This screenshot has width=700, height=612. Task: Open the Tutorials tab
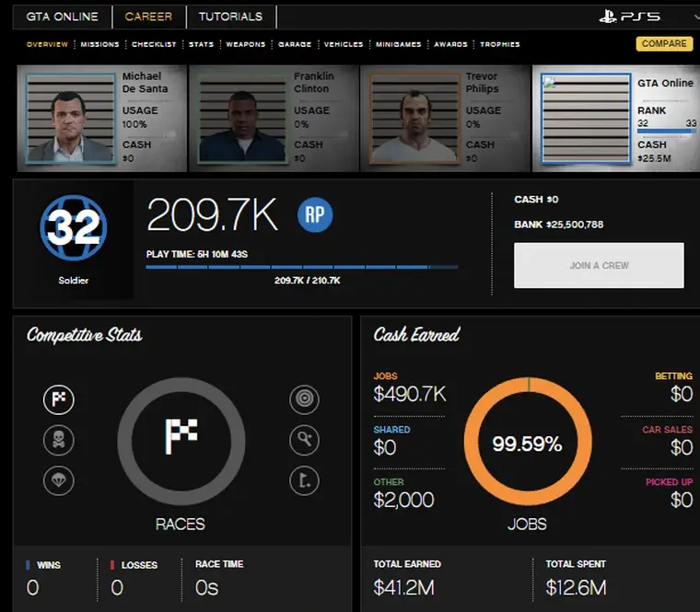point(231,17)
